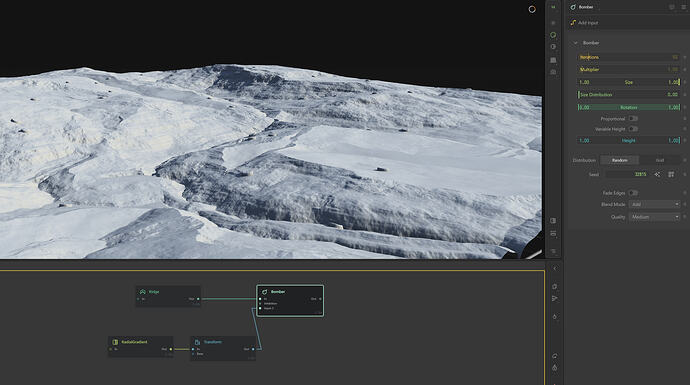Click the dot beside the Seed row

pos(685,174)
